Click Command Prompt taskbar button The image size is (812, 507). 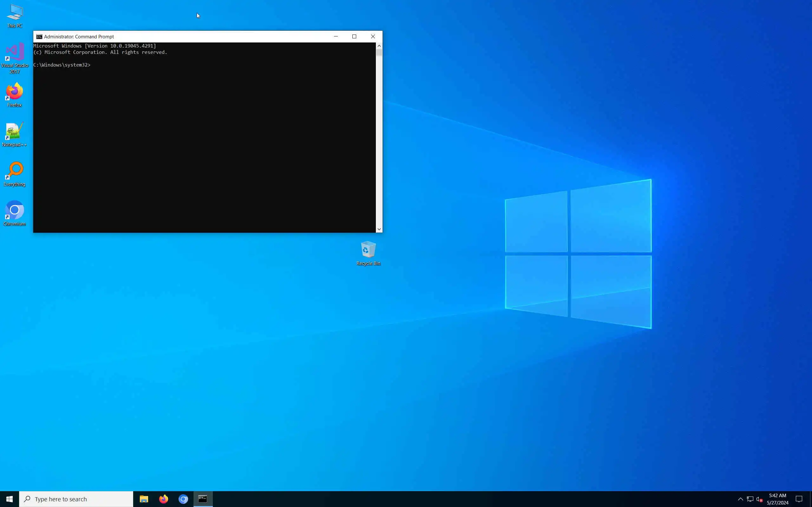[x=203, y=499]
